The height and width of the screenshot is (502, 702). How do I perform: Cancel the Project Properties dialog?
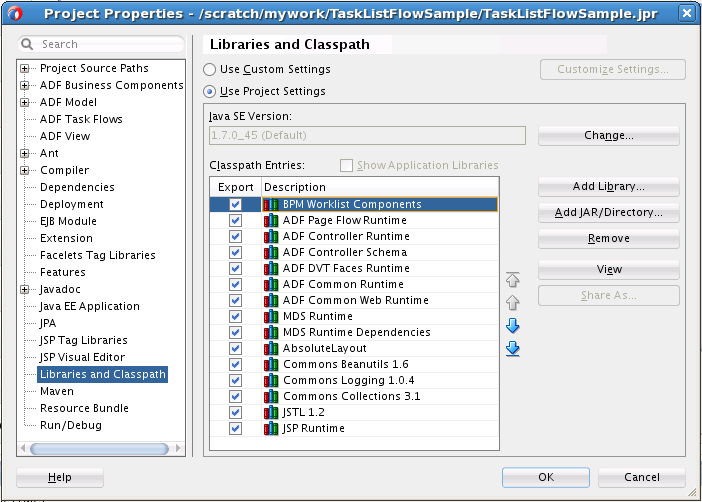coord(642,477)
